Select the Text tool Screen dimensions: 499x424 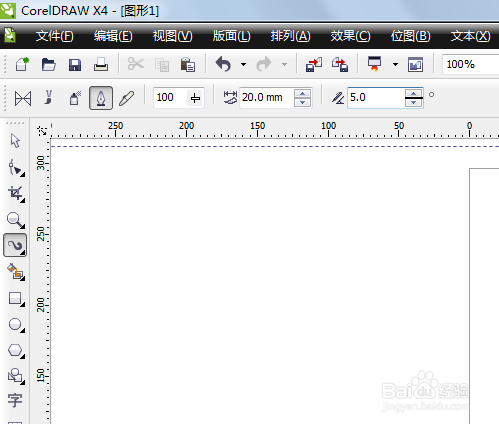pos(15,400)
